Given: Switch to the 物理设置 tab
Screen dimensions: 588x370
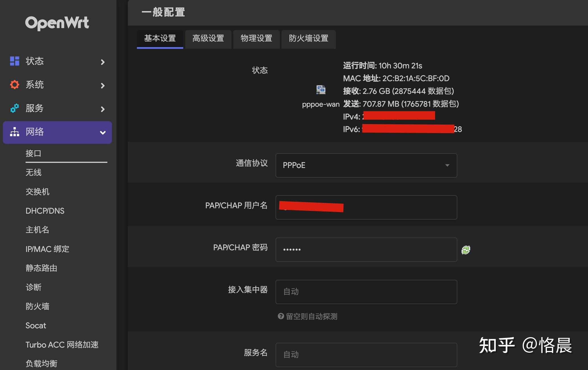Looking at the screenshot, I should tap(256, 39).
